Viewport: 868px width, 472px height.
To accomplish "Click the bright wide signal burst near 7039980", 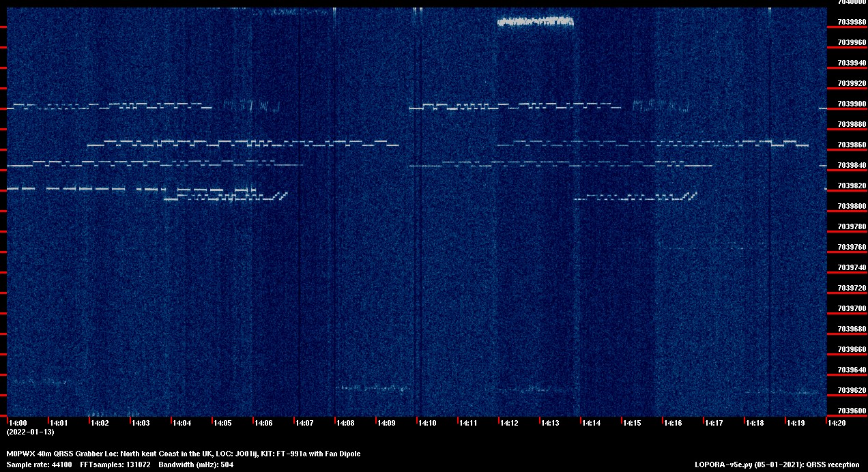I will 536,22.
